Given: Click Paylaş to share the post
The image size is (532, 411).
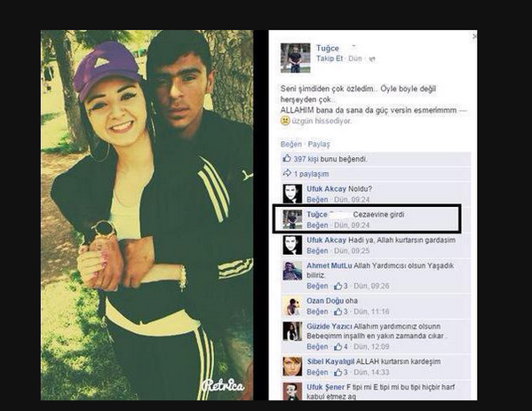Looking at the screenshot, I should [x=319, y=144].
